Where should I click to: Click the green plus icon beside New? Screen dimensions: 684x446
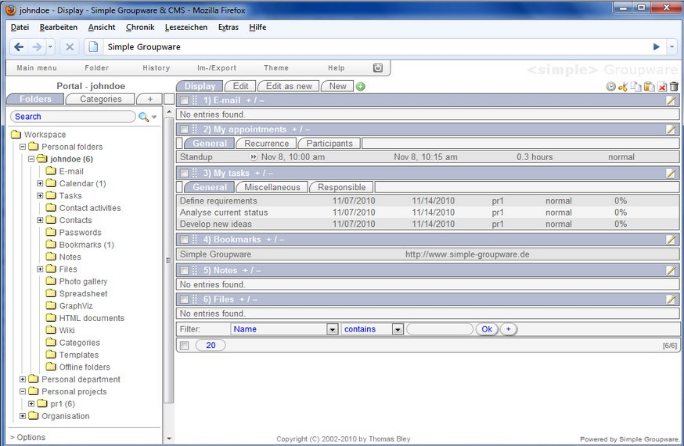[361, 86]
